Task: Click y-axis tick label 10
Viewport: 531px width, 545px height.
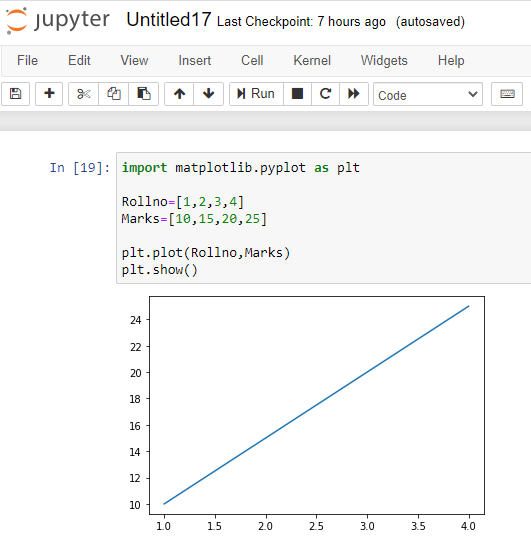Action: (135, 505)
